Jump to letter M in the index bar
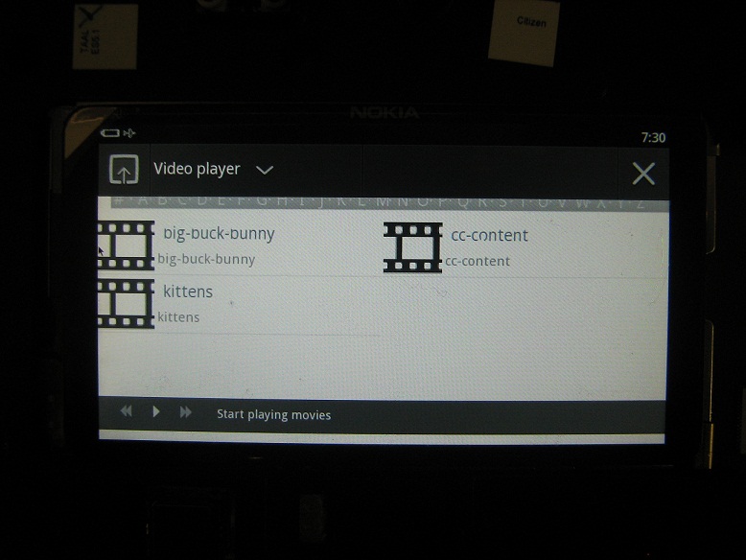This screenshot has width=746, height=560. click(x=380, y=201)
